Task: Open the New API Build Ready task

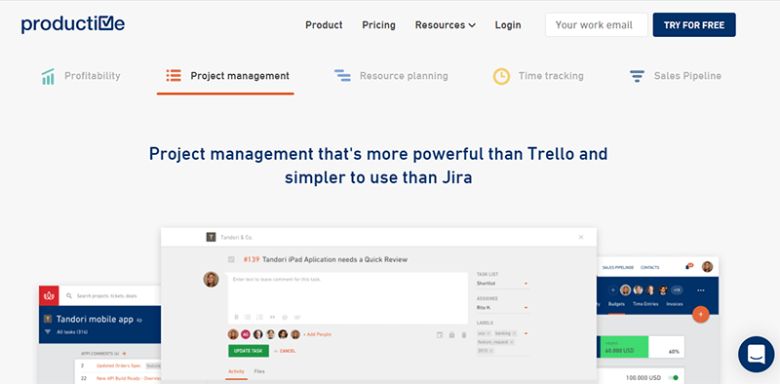Action: (x=128, y=378)
